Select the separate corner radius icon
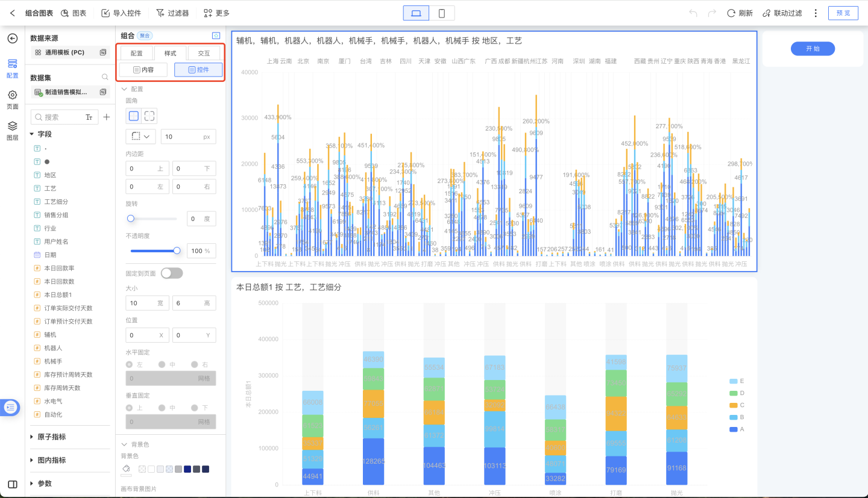 [149, 116]
